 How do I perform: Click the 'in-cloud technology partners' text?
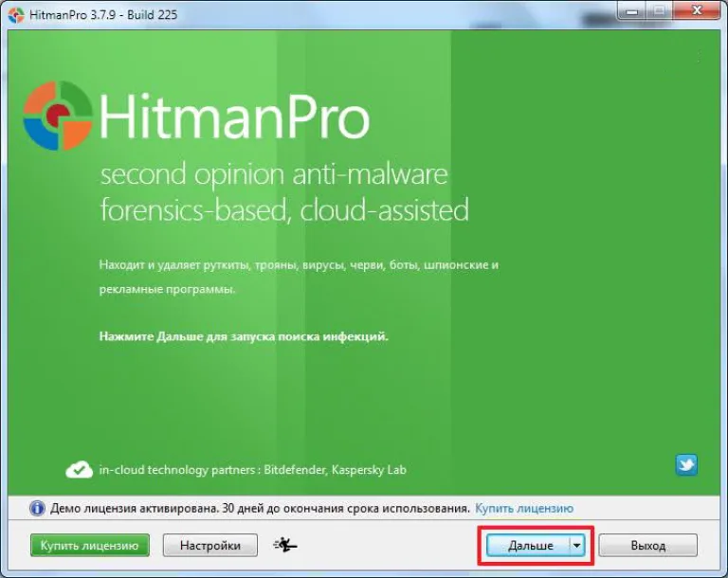[252, 470]
